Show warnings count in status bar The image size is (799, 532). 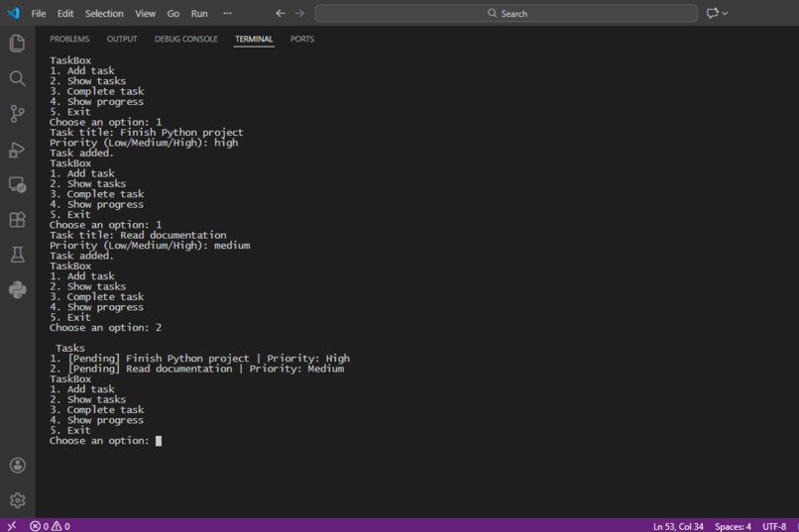[x=60, y=526]
